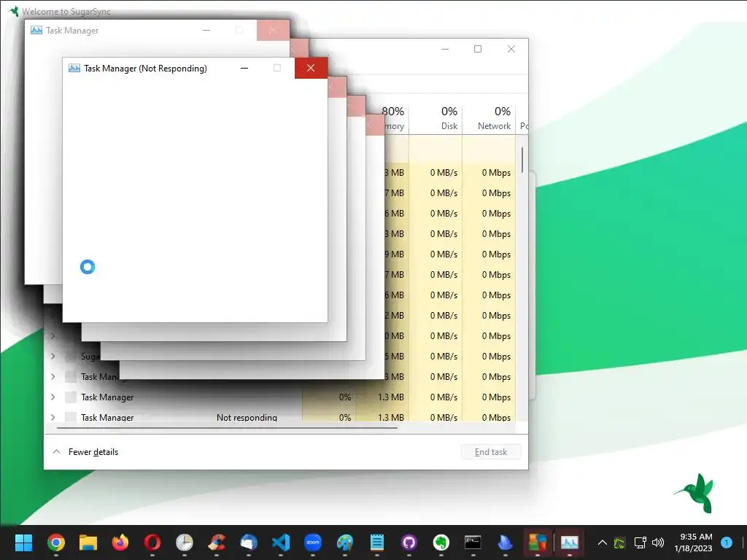Sort by the partially hidden Memory column
747x560 pixels.
[x=395, y=117]
